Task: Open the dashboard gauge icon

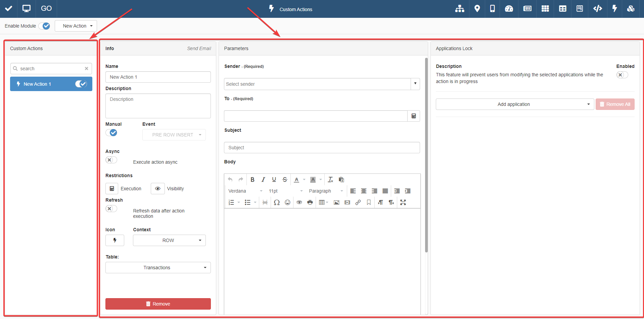Action: (509, 9)
